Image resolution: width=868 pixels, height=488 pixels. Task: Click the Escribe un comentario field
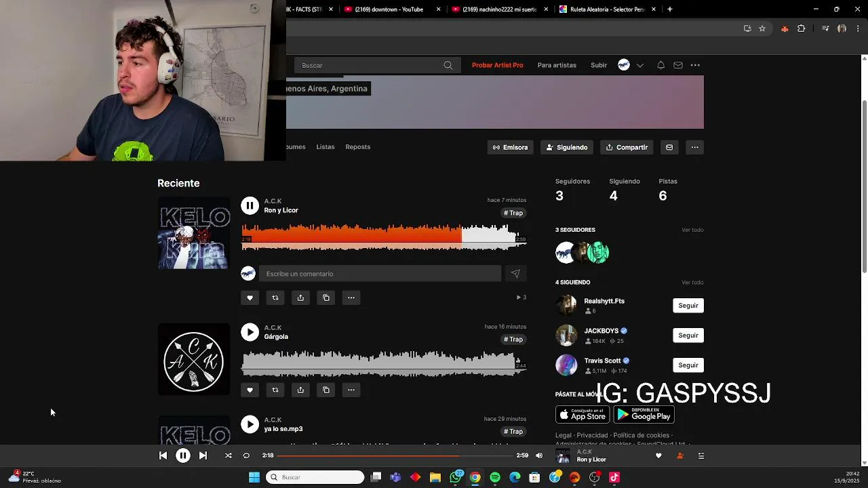[x=380, y=274]
